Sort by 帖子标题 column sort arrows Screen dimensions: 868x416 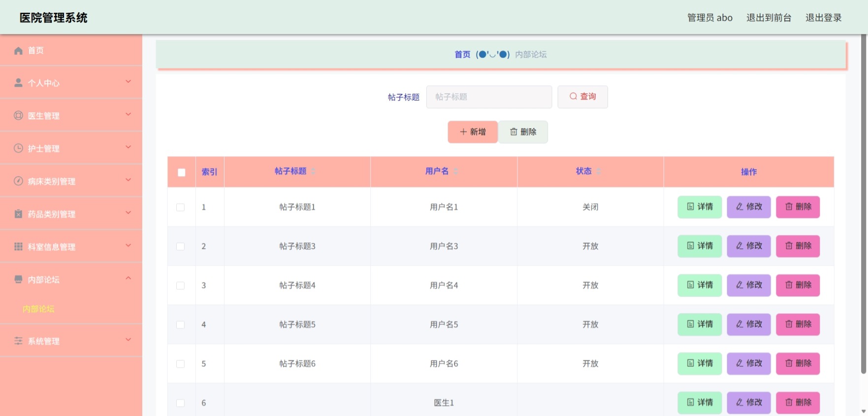[x=313, y=171]
